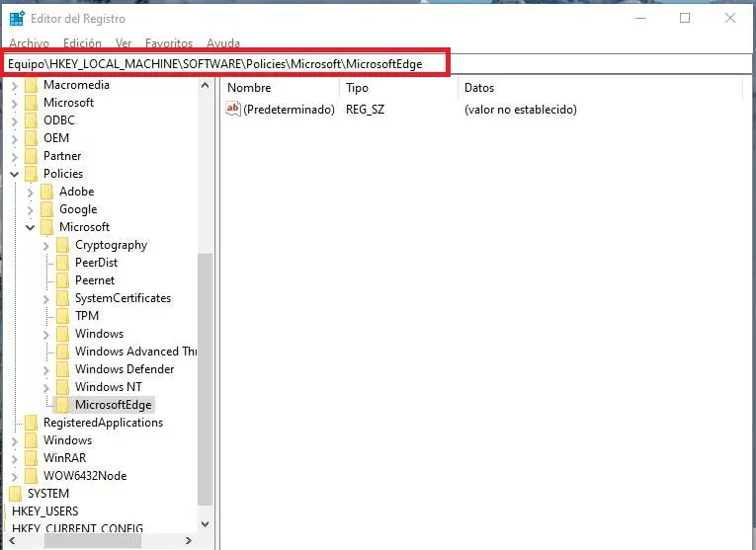Click the Windows Defender folder icon
Screen dimensions: 756x550
tap(62, 369)
